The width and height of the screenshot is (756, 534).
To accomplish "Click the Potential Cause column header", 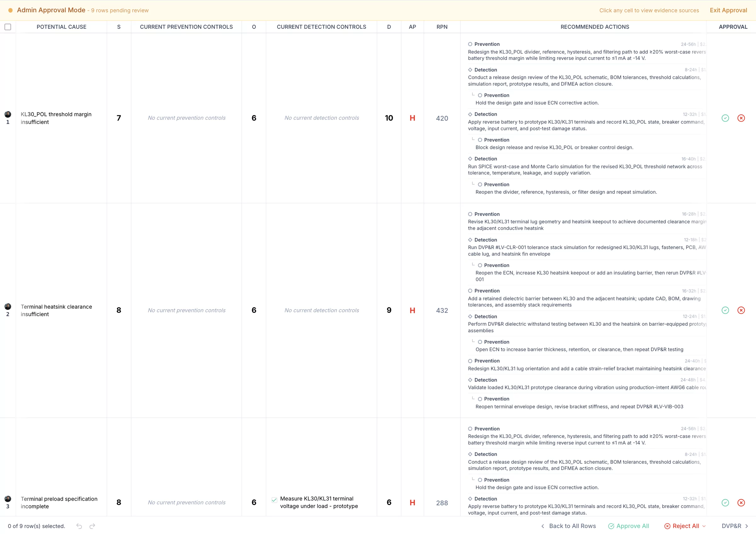I will pos(61,27).
